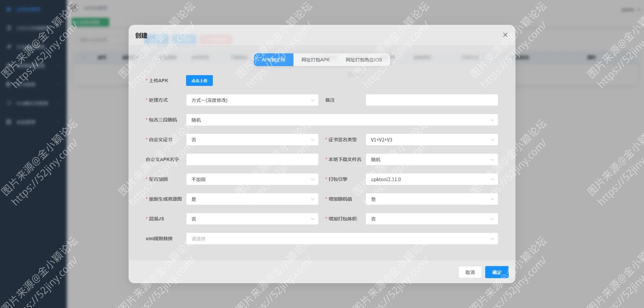
Task: Open the 重新生成资源图 dropdown
Action: 252,199
